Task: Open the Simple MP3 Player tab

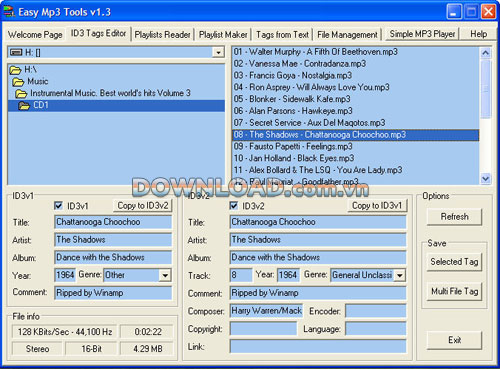Action: pyautogui.click(x=422, y=34)
